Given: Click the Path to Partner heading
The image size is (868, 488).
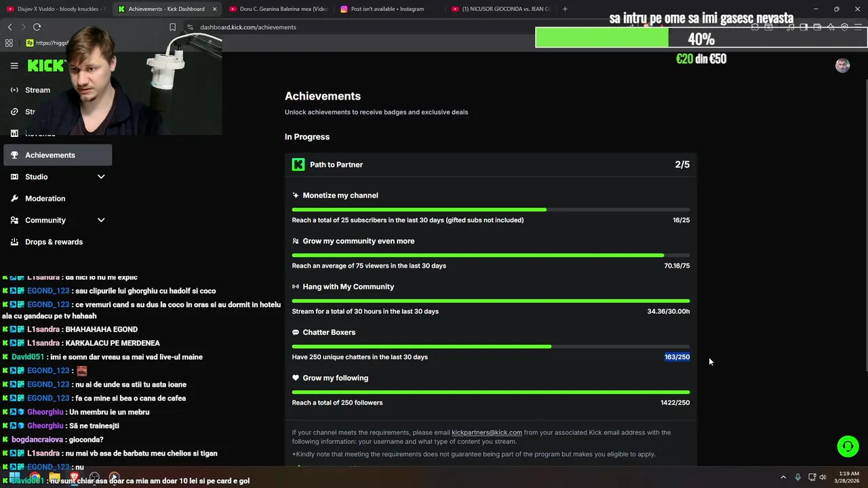Looking at the screenshot, I should click(x=336, y=165).
